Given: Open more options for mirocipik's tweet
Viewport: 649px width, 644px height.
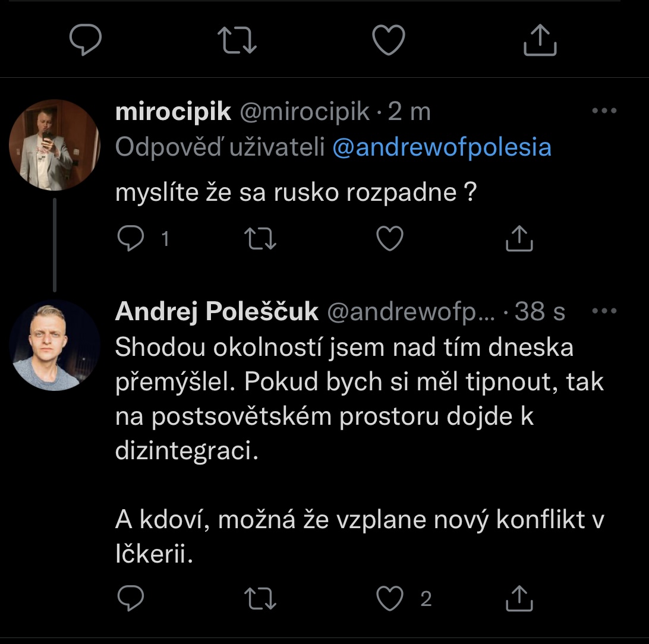Looking at the screenshot, I should pos(604,111).
